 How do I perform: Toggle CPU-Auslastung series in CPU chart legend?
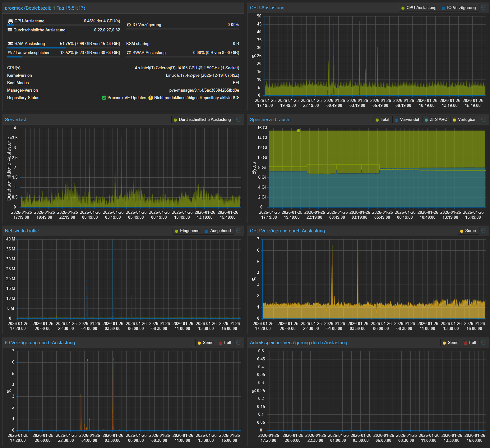[x=419, y=8]
